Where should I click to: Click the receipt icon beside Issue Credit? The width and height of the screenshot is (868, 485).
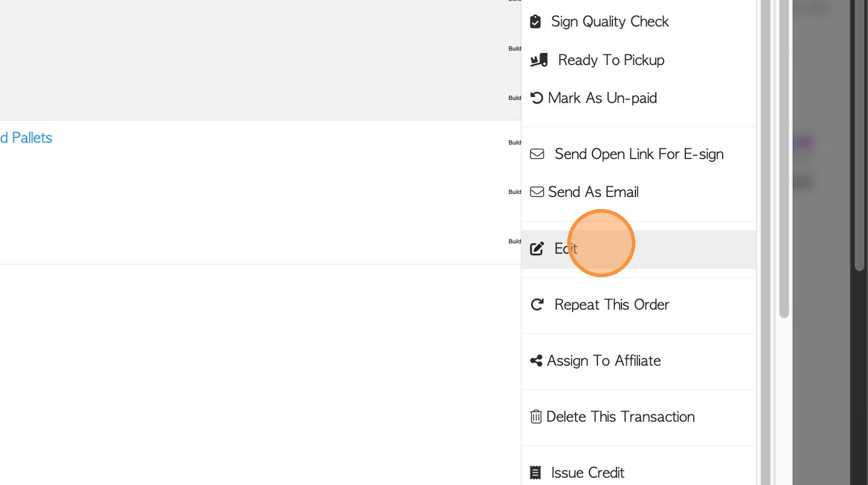tap(535, 473)
